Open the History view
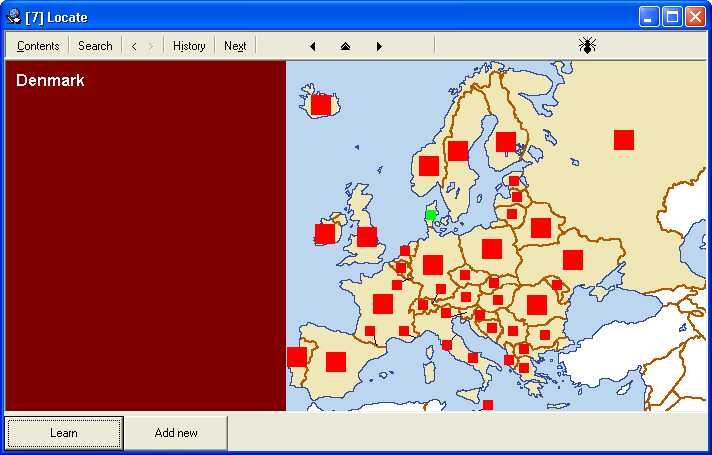The height and width of the screenshot is (455, 712). click(x=189, y=46)
